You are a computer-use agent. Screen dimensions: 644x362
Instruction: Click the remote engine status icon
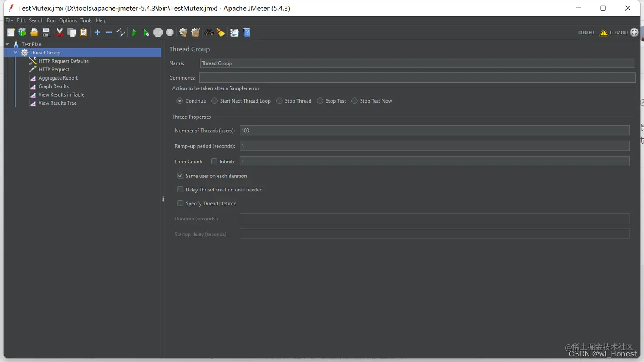point(634,32)
